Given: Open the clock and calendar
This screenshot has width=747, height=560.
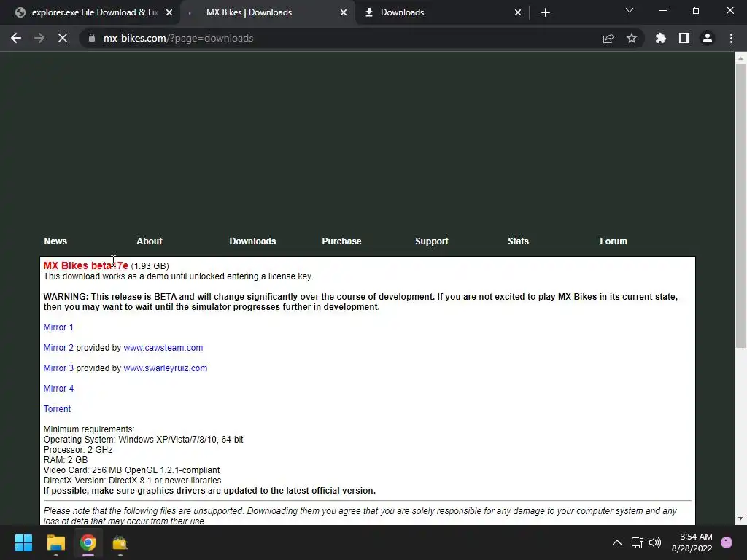Looking at the screenshot, I should 692,542.
